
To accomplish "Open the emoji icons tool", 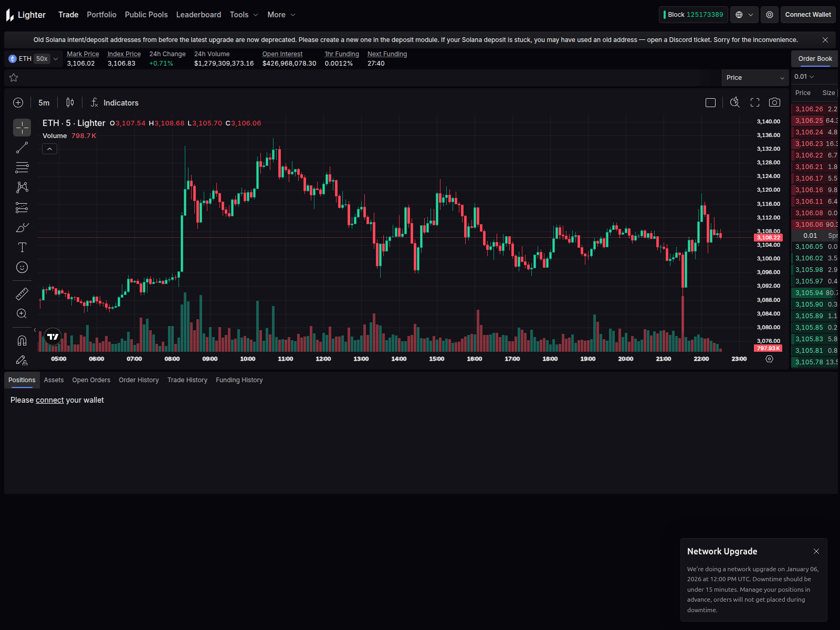I will point(22,267).
